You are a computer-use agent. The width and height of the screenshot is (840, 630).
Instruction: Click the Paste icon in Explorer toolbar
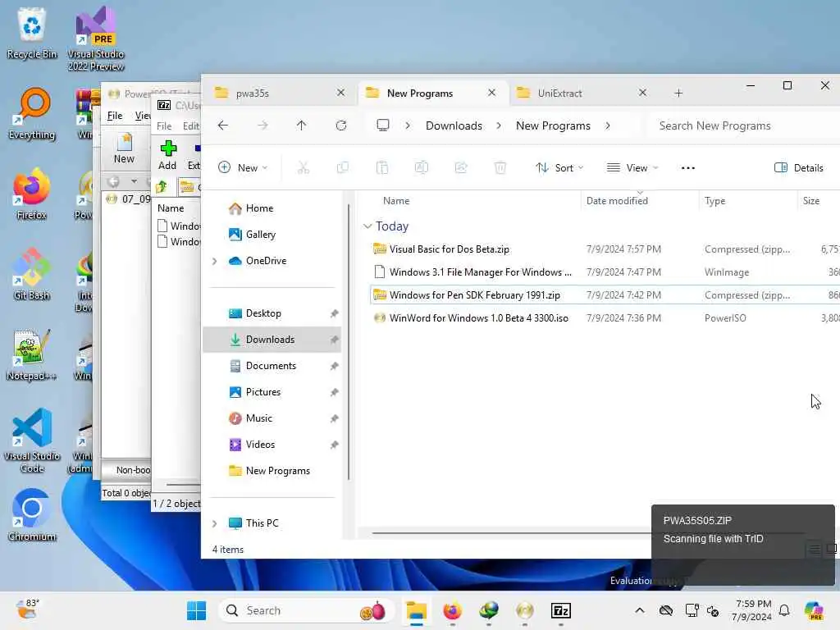(382, 167)
